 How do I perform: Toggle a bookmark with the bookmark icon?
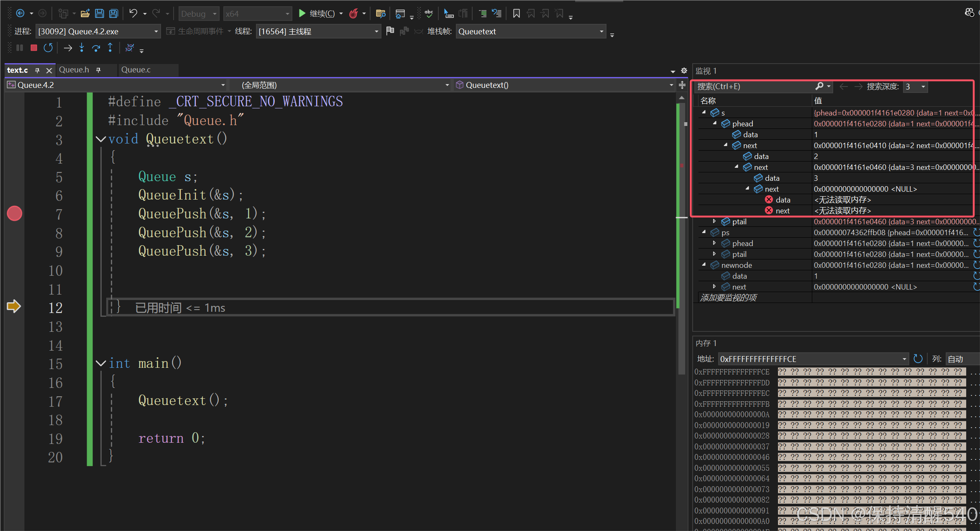pyautogui.click(x=517, y=14)
